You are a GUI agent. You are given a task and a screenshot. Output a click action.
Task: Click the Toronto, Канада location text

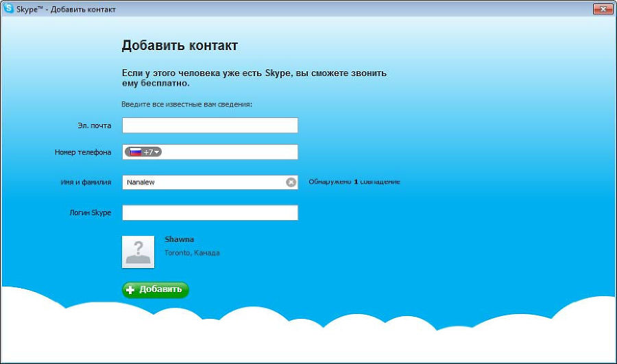192,253
